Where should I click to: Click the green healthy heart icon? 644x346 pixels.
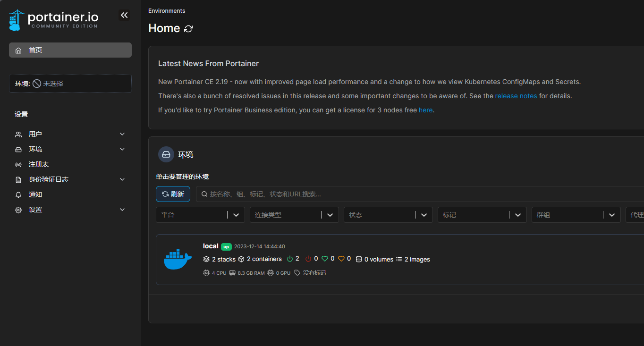pyautogui.click(x=325, y=259)
